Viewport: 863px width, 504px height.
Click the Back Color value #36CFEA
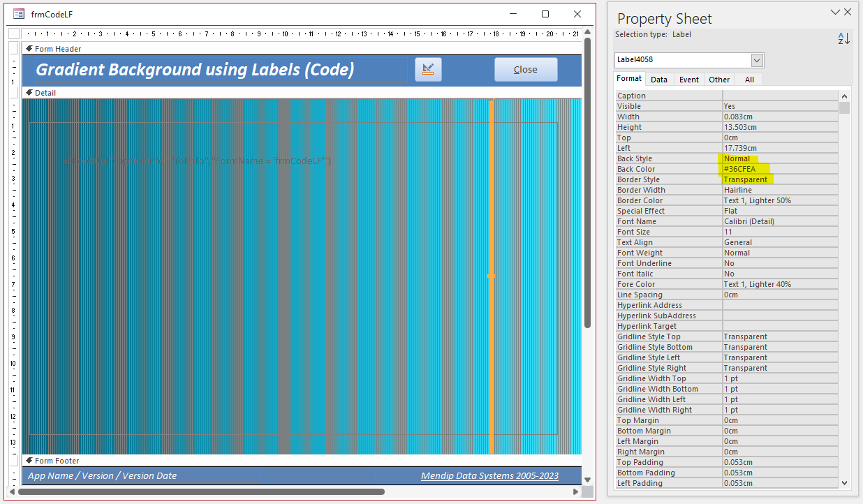pyautogui.click(x=780, y=169)
